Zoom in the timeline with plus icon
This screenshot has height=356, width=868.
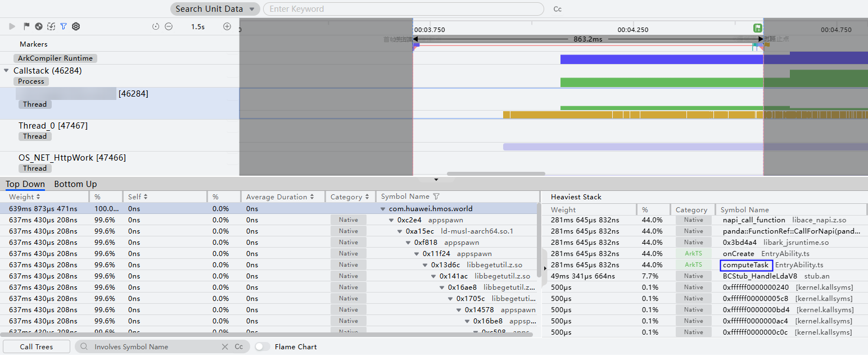point(227,26)
